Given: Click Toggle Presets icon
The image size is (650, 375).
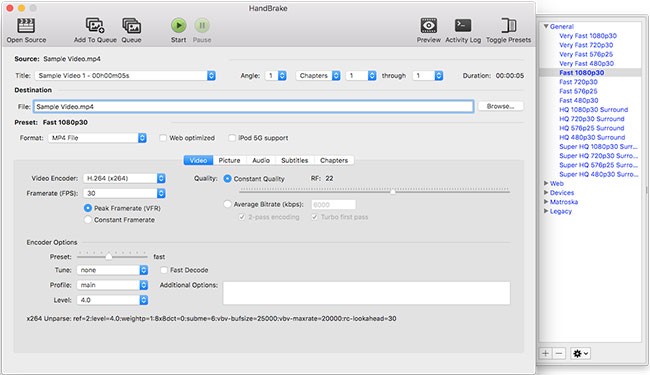Looking at the screenshot, I should (x=508, y=26).
